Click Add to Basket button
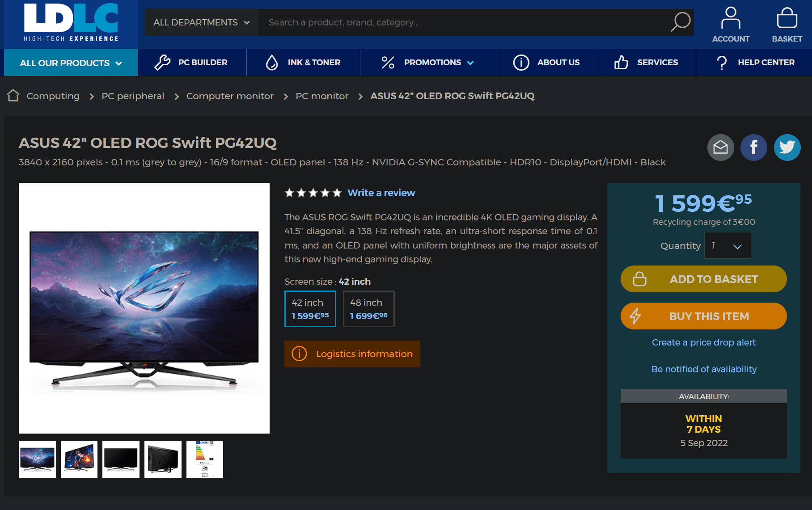This screenshot has height=510, width=812. 704,279
